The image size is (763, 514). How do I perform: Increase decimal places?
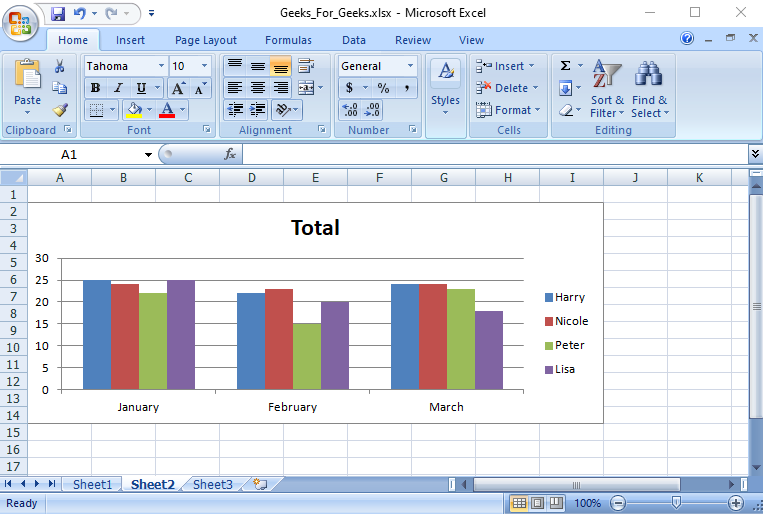(350, 110)
